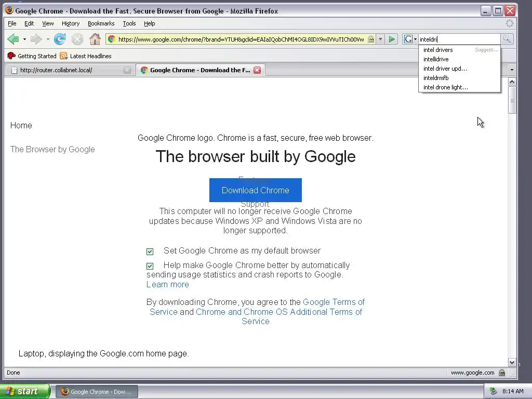
Task: Open the Help menu
Action: 149,23
